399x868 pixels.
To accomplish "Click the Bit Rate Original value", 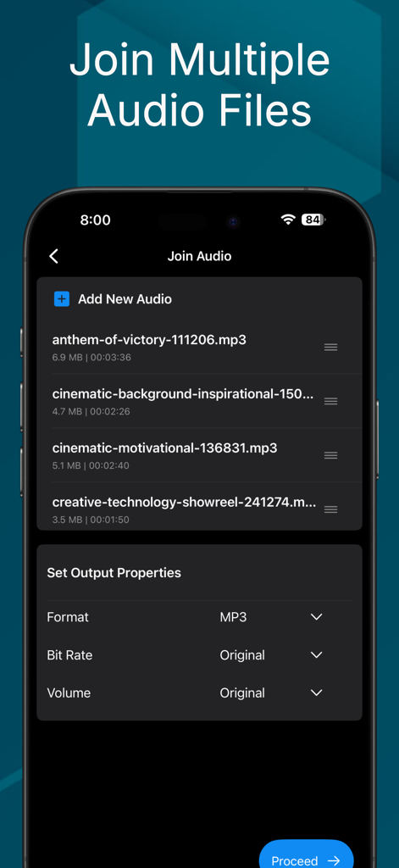I will pos(242,655).
